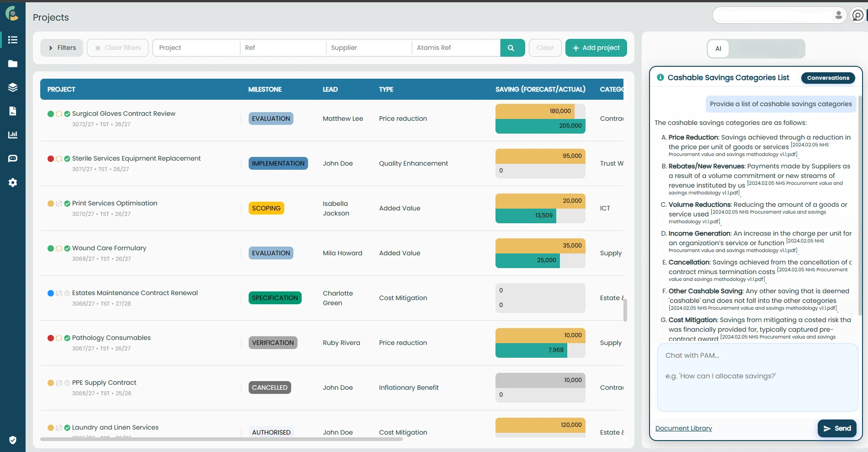Click the SAVING (FORECAST/ACTUAL) column header
This screenshot has height=452, width=868.
pyautogui.click(x=540, y=89)
